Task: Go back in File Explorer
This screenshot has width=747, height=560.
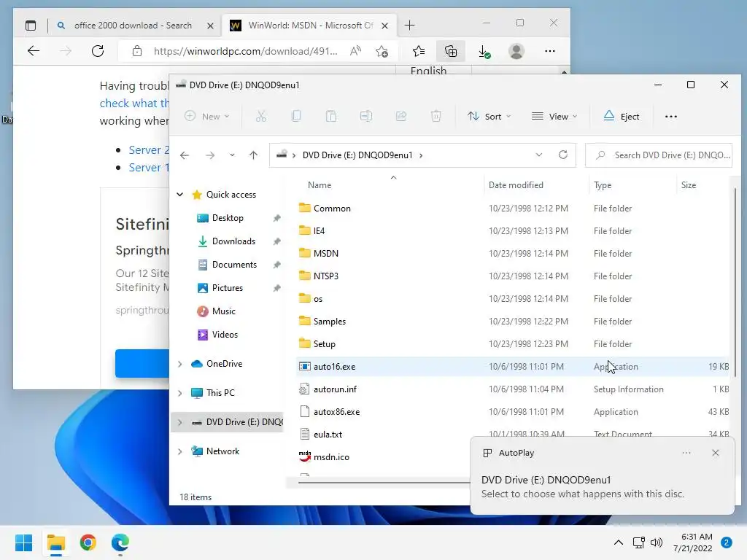Action: coord(185,155)
